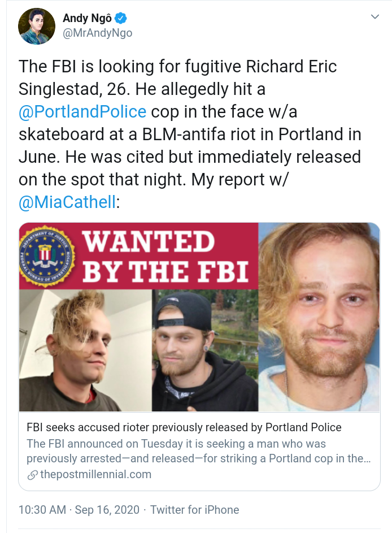This screenshot has width=392, height=533.
Task: Click the chain link icon
Action: click(x=32, y=474)
